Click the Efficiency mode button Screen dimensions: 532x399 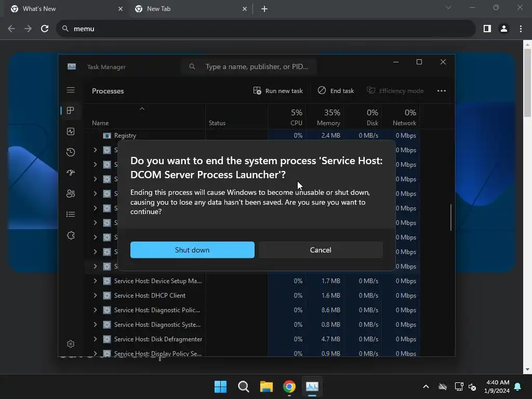pyautogui.click(x=395, y=90)
